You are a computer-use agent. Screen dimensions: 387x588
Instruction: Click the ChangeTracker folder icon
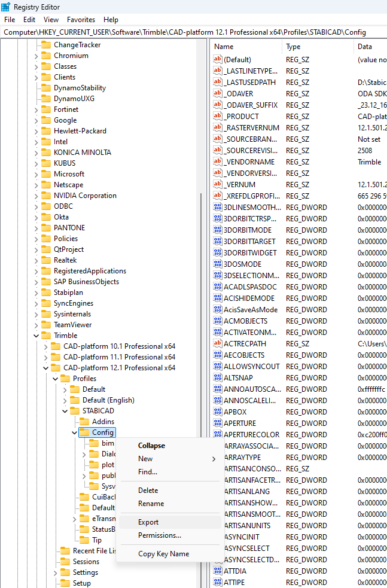(x=46, y=45)
